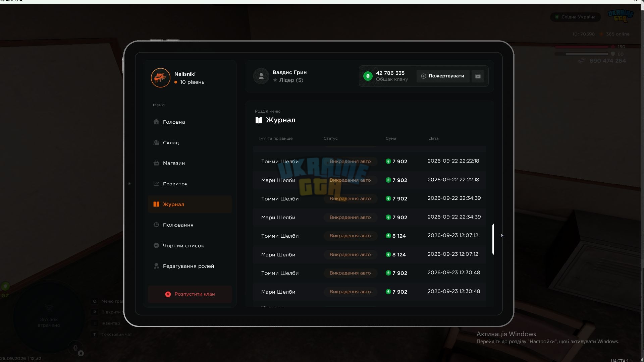The height and width of the screenshot is (362, 644).
Task: Click the Nalisniki clan logo
Action: pyautogui.click(x=160, y=78)
